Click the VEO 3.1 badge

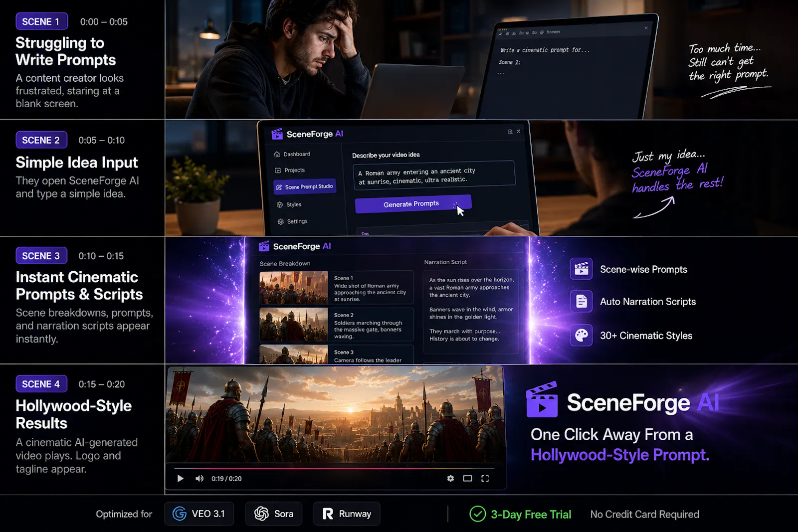pos(199,514)
